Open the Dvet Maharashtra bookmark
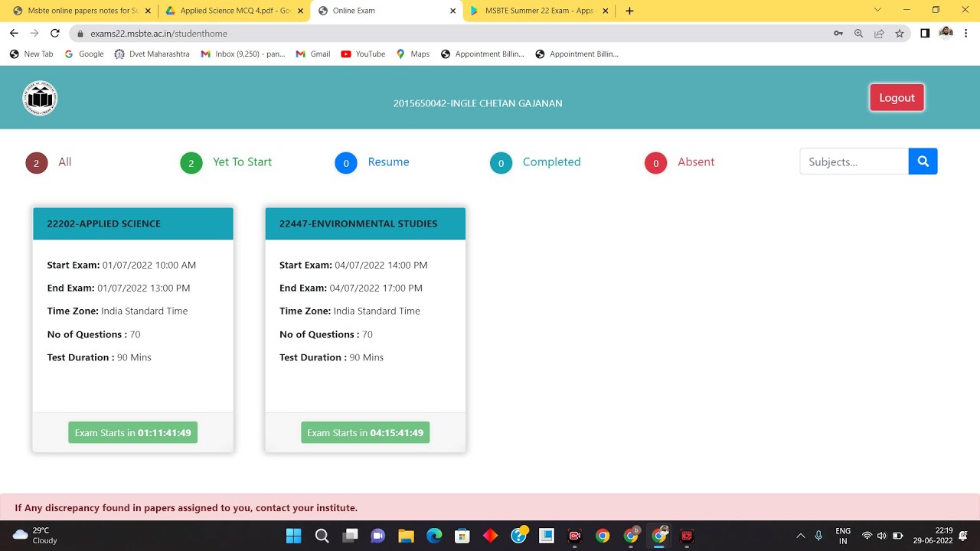Image resolution: width=980 pixels, height=551 pixels. coord(152,54)
